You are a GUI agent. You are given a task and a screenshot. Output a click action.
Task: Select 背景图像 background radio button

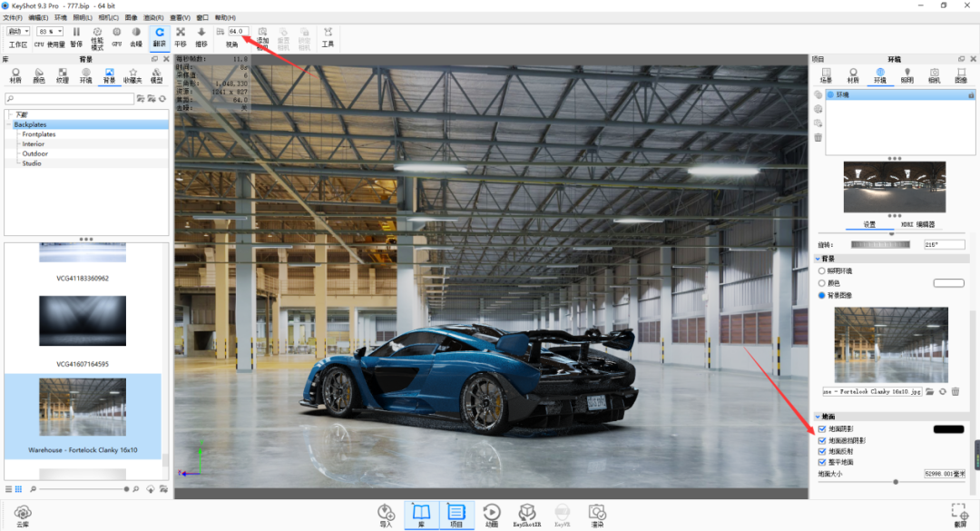click(x=822, y=295)
